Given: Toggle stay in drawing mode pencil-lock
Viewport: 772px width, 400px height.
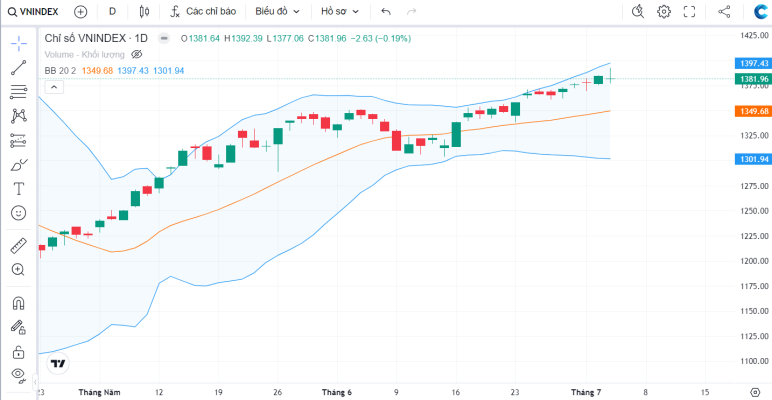Looking at the screenshot, I should click(x=19, y=327).
